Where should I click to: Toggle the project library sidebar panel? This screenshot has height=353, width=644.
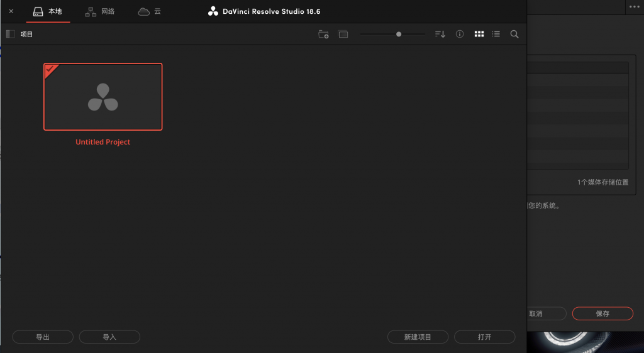(x=11, y=34)
